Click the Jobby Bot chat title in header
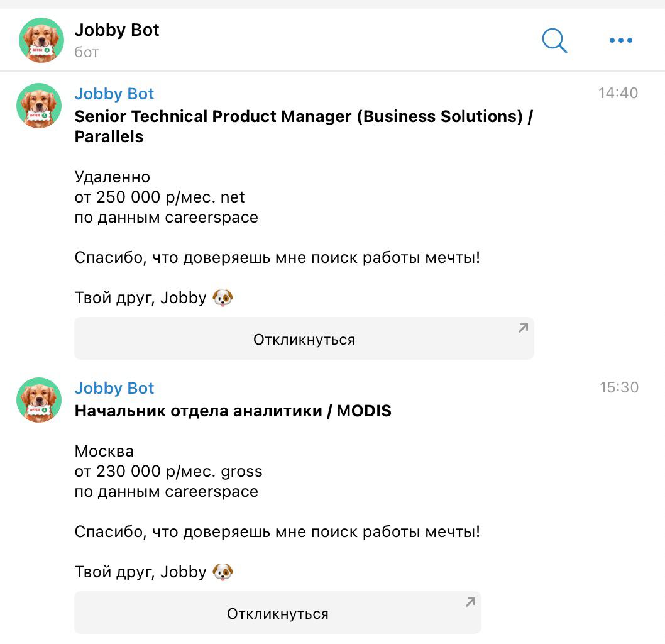This screenshot has height=644, width=665. point(117,30)
